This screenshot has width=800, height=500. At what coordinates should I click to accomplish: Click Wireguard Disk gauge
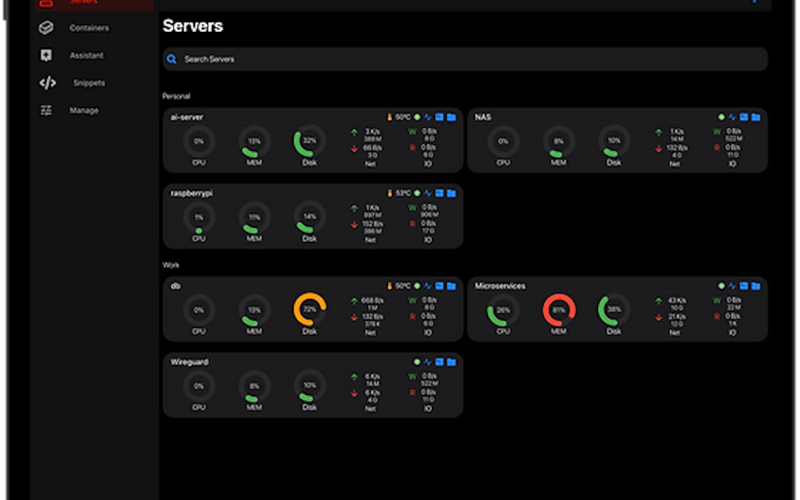click(310, 386)
